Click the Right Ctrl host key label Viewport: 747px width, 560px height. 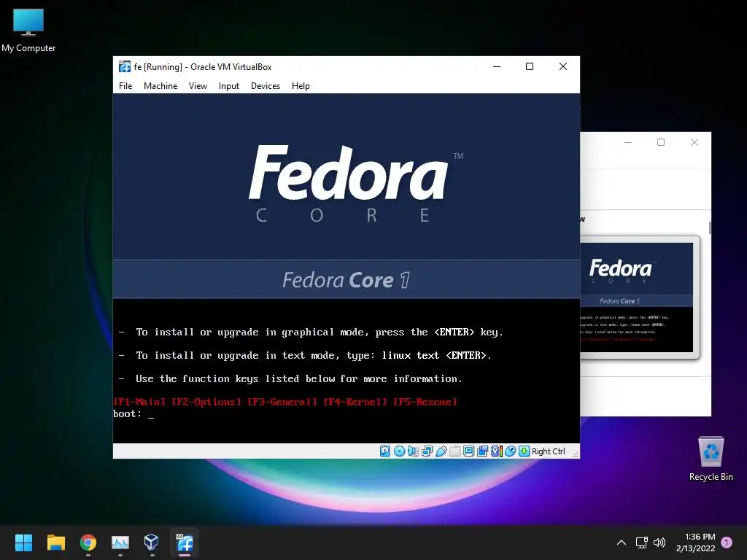click(x=549, y=451)
